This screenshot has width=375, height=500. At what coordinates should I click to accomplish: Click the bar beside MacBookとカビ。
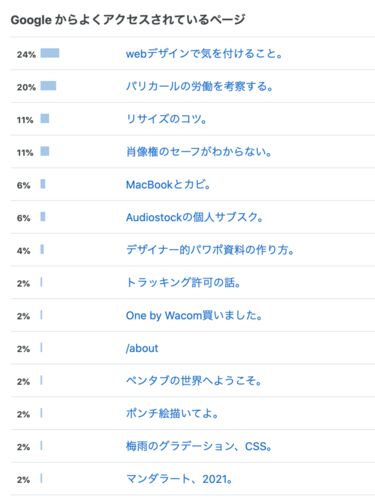43,184
